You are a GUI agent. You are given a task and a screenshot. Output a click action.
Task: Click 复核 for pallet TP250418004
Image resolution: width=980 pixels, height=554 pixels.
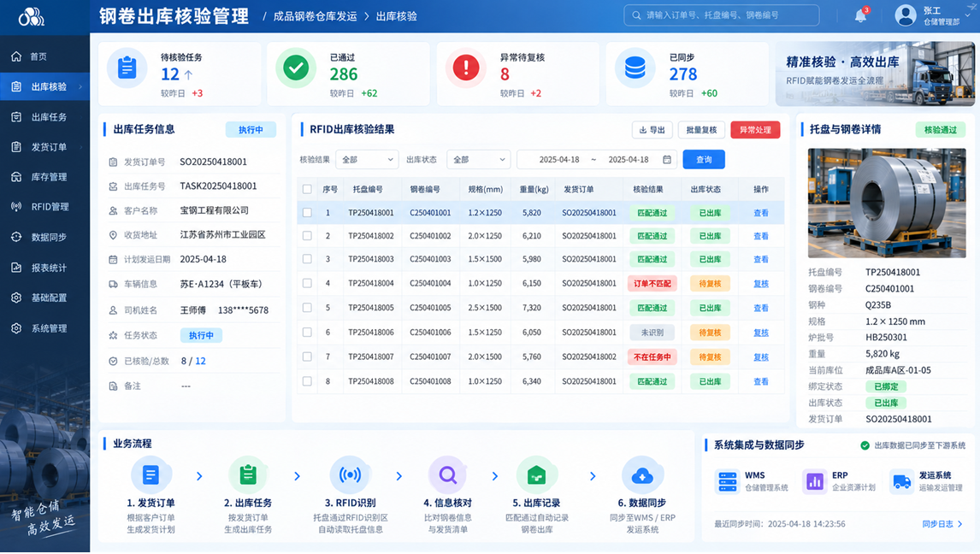[760, 284]
